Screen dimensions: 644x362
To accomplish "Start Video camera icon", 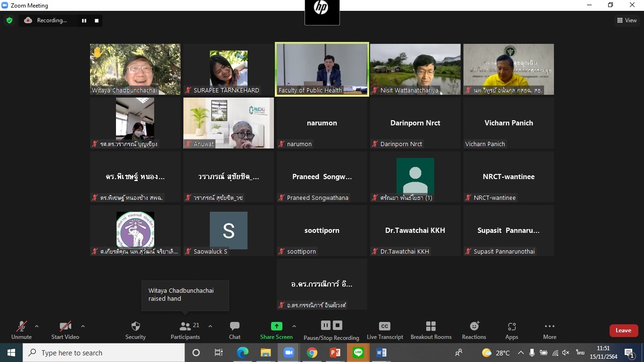I will point(65,326).
